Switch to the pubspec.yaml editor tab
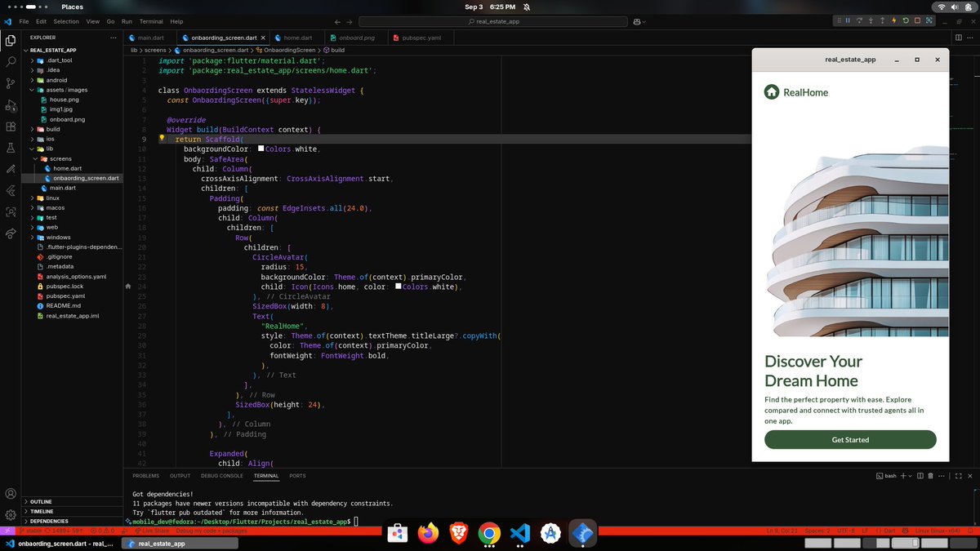The width and height of the screenshot is (980, 551). (421, 38)
